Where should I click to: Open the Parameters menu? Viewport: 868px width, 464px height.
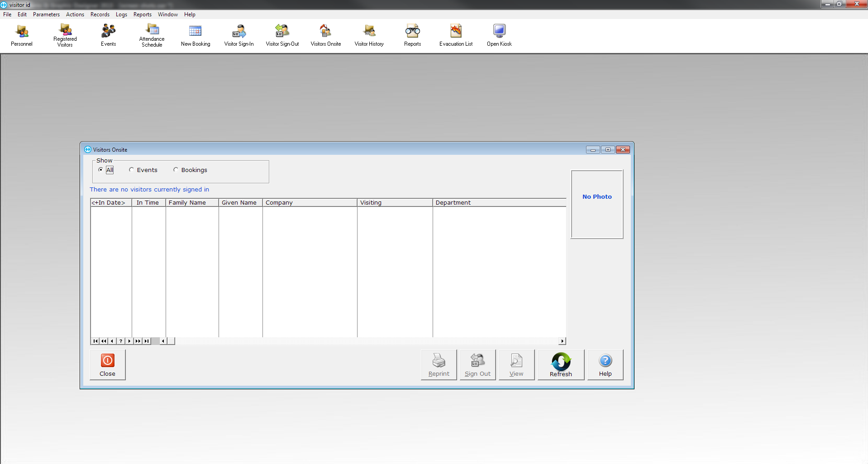(x=46, y=14)
